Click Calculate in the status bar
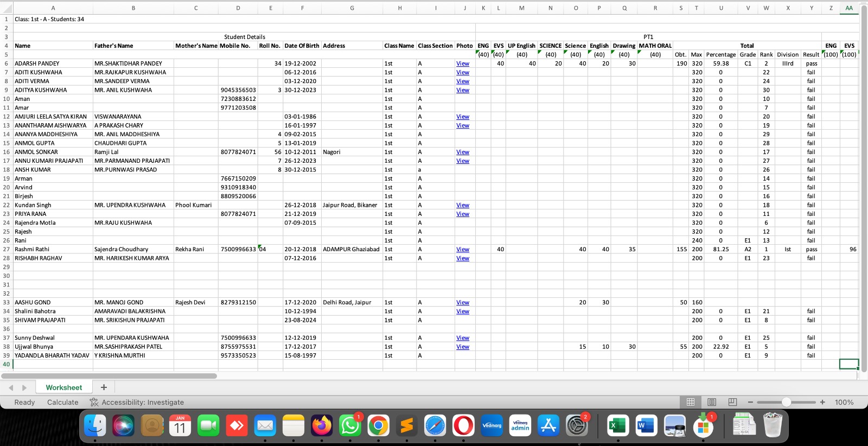This screenshot has height=446, width=868. [62, 402]
